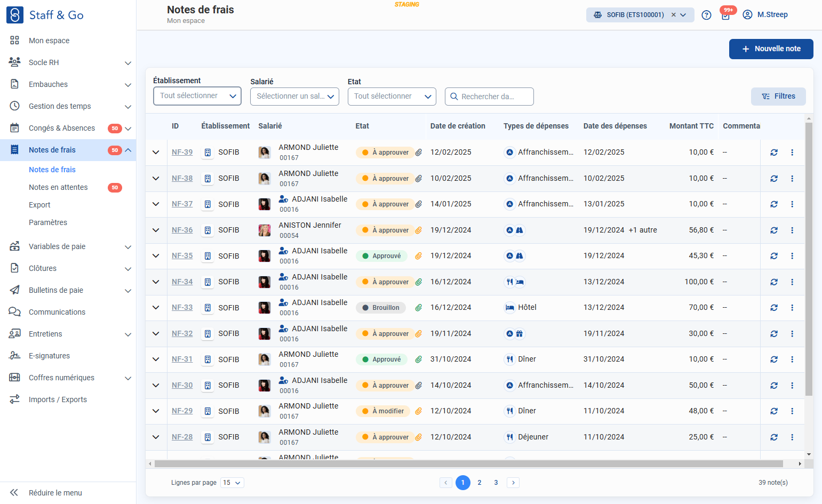Click the horizontal table scrollbar
The width and height of the screenshot is (822, 504).
(468, 464)
